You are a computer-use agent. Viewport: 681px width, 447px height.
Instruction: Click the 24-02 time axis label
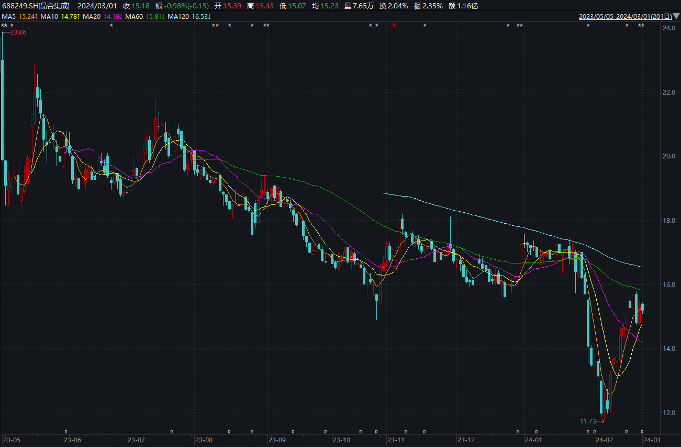(605, 440)
